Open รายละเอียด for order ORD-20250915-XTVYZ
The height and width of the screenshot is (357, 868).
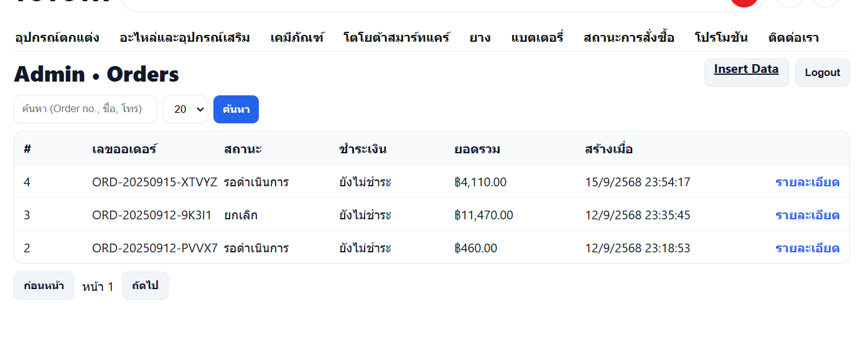(x=807, y=182)
